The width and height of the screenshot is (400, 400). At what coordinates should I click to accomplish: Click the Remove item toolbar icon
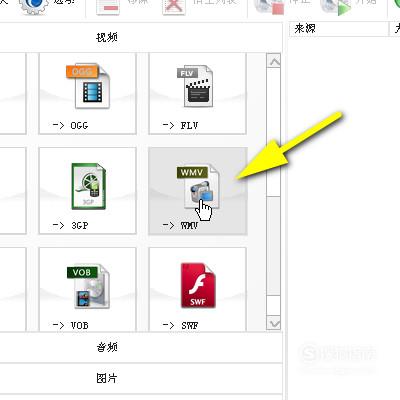tap(108, 7)
